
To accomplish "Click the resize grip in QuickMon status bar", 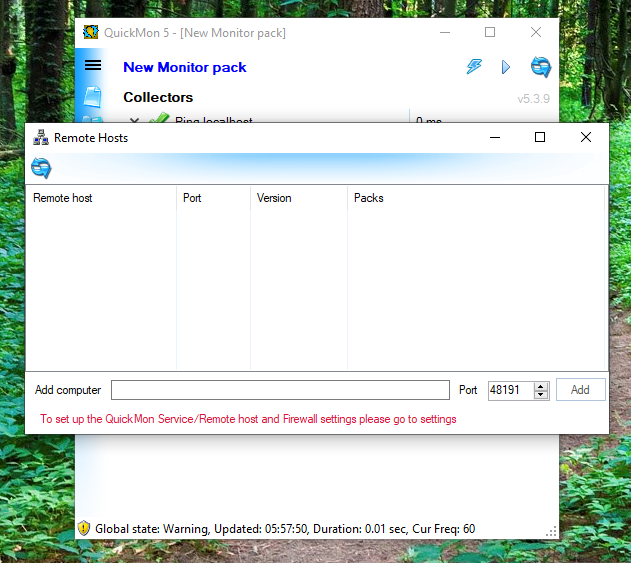I will tap(551, 531).
